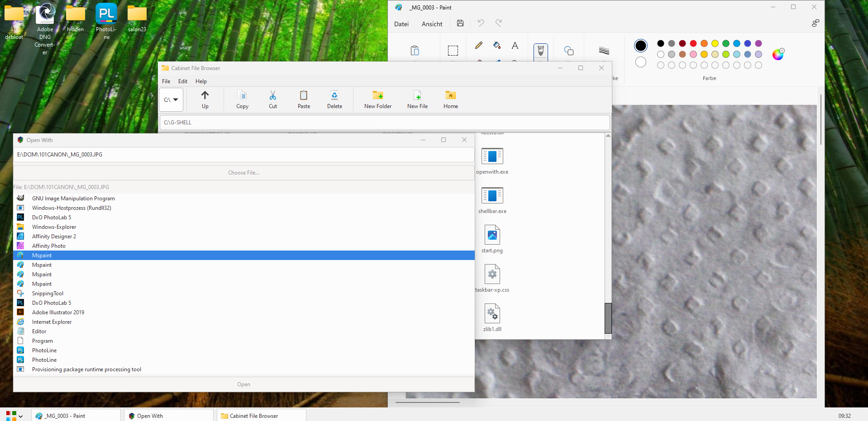
Task: Select Internet Explorer in the list
Action: tap(244, 322)
